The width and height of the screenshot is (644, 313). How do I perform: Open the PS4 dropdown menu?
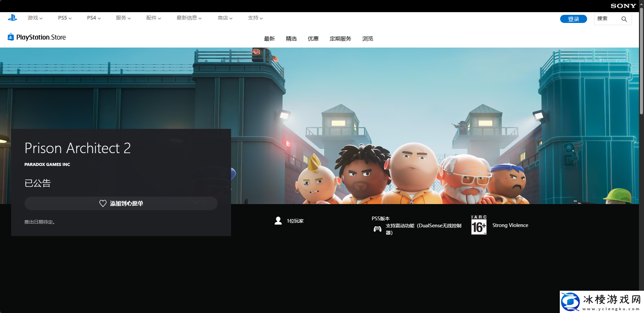coord(94,18)
